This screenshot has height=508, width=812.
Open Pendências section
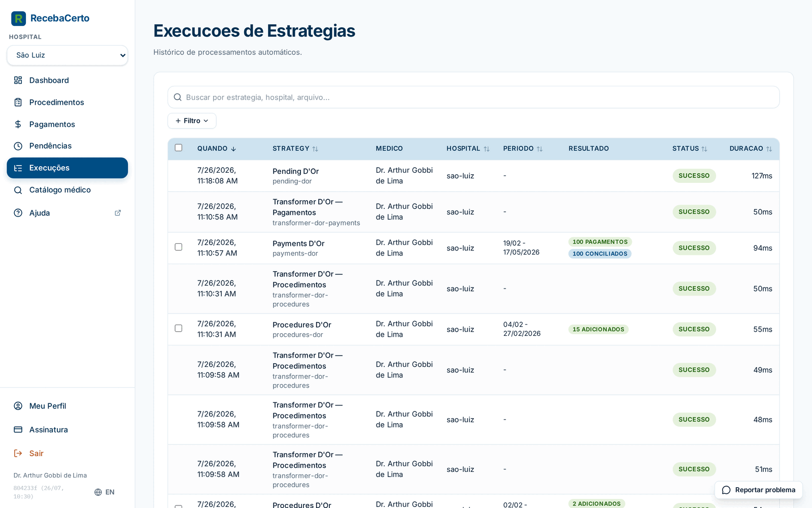(x=67, y=146)
